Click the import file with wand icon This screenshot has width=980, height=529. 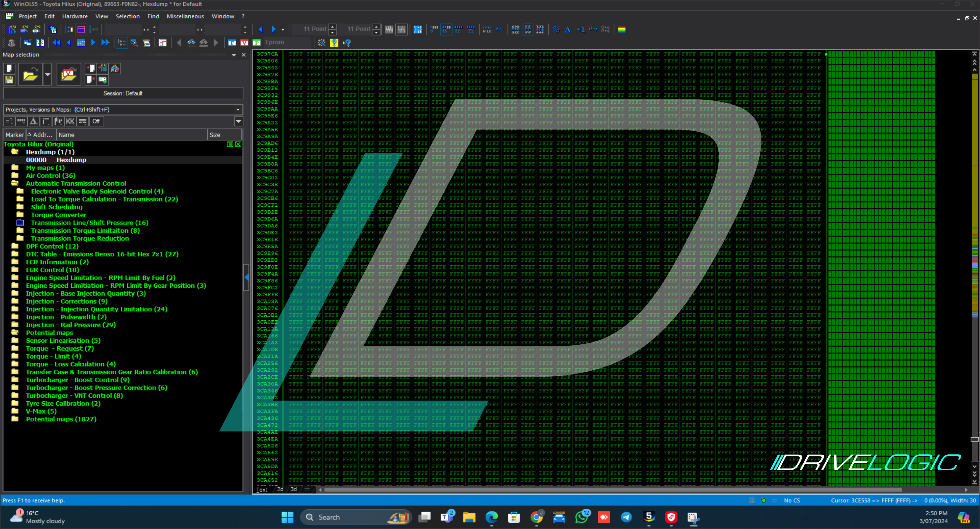[103, 68]
